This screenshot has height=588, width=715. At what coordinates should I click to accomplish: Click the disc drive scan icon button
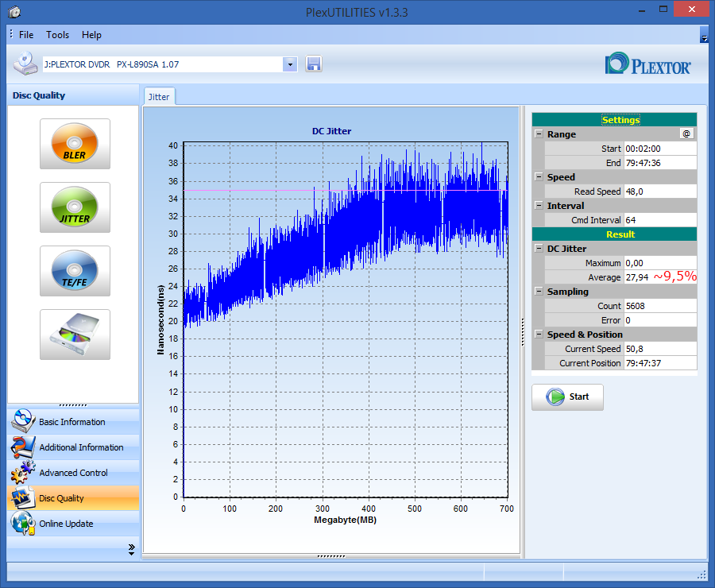(75, 335)
